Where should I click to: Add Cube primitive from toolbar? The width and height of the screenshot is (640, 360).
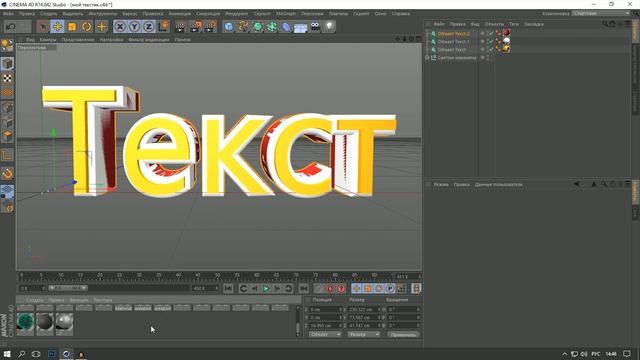coord(229,27)
